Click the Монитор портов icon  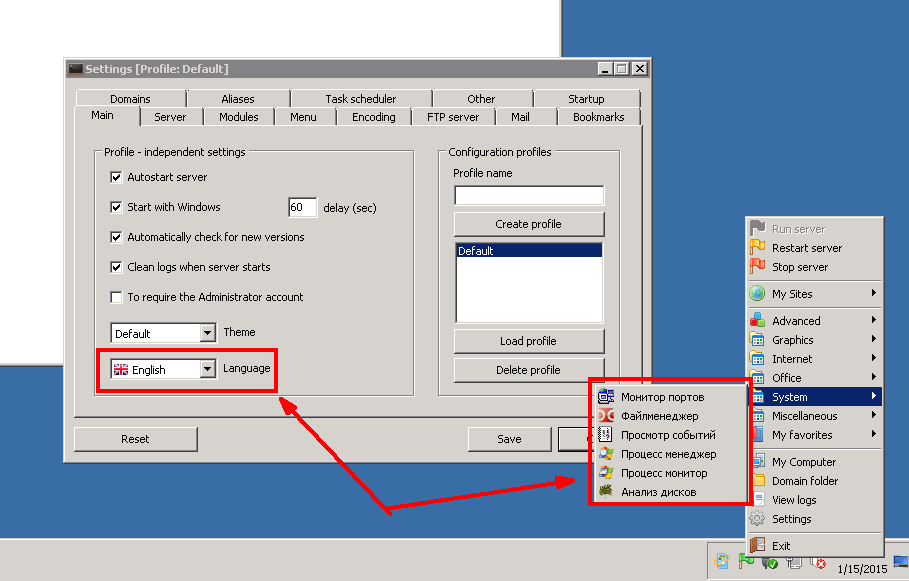(605, 397)
